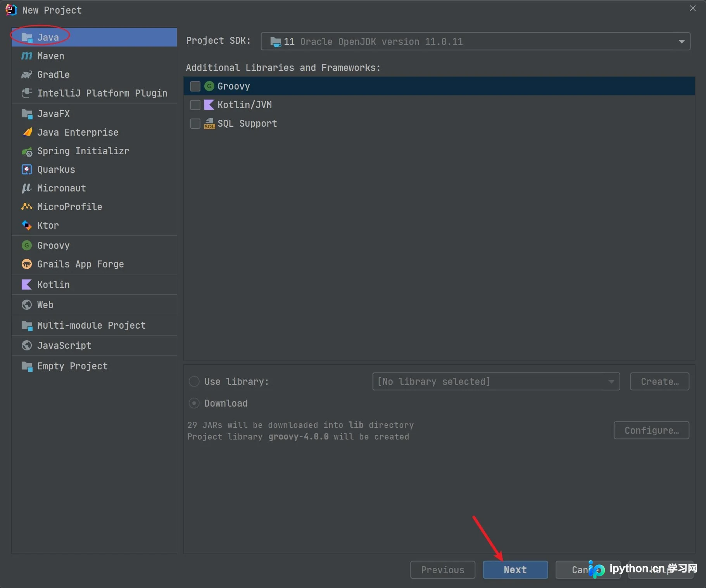The width and height of the screenshot is (706, 588).
Task: Choose the Gradle elephant icon
Action: pyautogui.click(x=27, y=74)
